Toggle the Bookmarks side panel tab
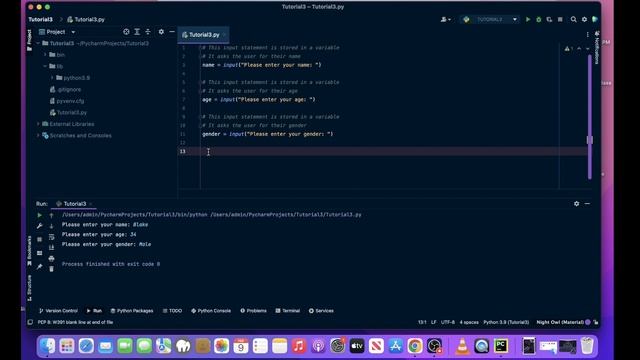 point(29,251)
